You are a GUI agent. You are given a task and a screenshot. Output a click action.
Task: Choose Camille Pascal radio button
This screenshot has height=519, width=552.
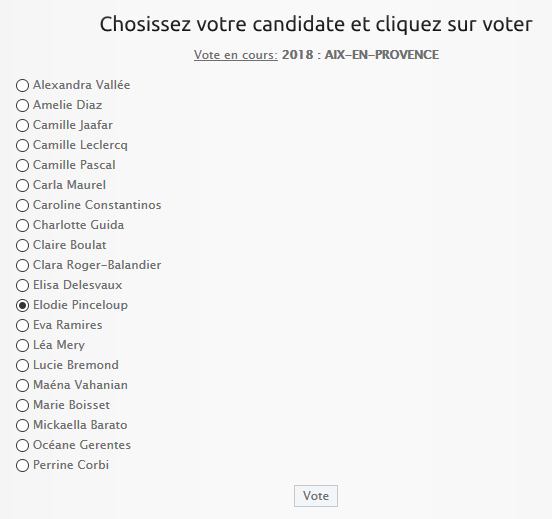22,165
